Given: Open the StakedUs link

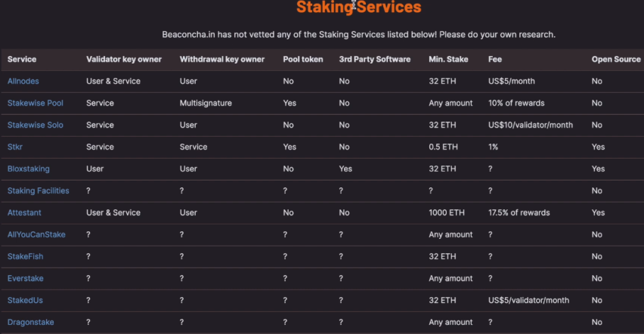Looking at the screenshot, I should pyautogui.click(x=25, y=300).
